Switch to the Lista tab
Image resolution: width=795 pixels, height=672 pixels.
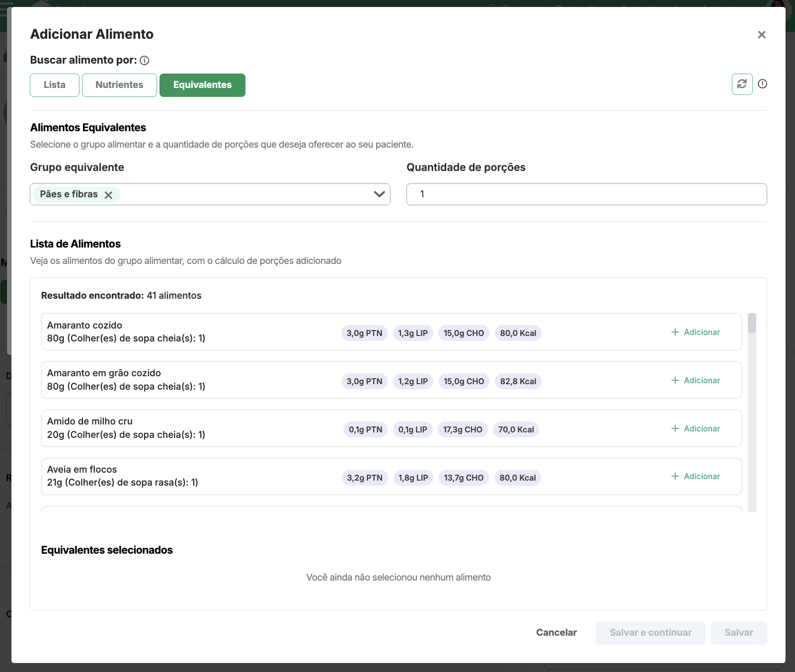point(55,85)
